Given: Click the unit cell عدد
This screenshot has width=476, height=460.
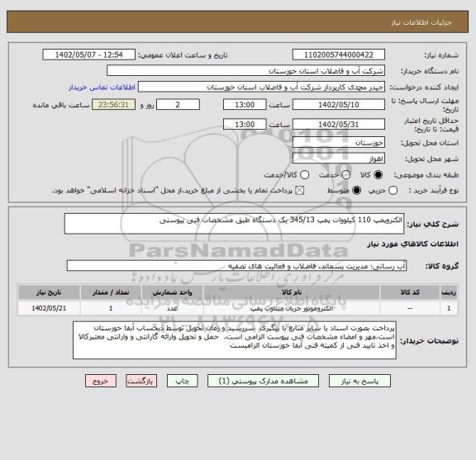Looking at the screenshot, I should (x=172, y=308).
